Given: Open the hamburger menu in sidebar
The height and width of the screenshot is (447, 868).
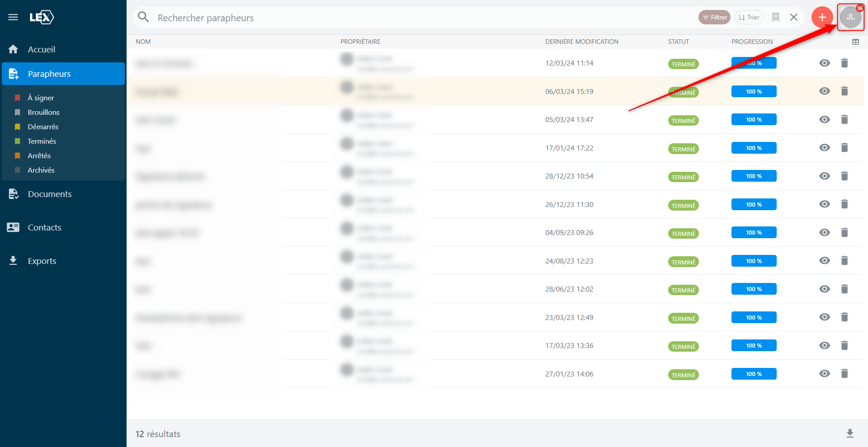Looking at the screenshot, I should 13,17.
